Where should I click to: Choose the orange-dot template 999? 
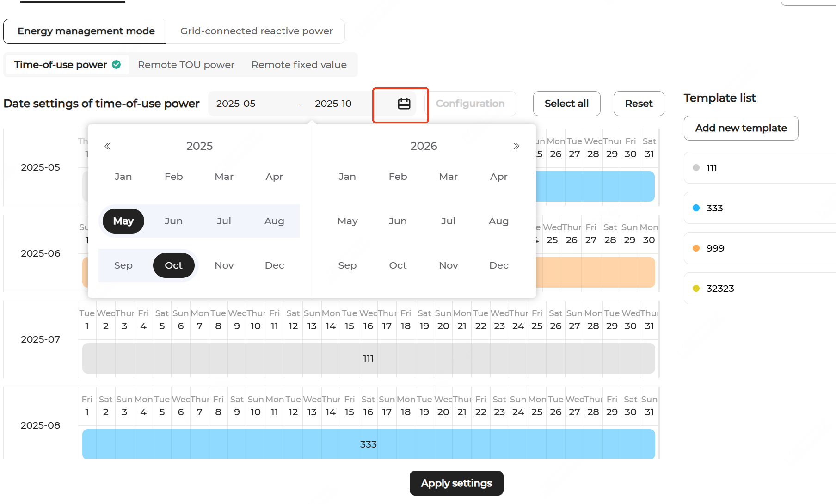click(715, 248)
